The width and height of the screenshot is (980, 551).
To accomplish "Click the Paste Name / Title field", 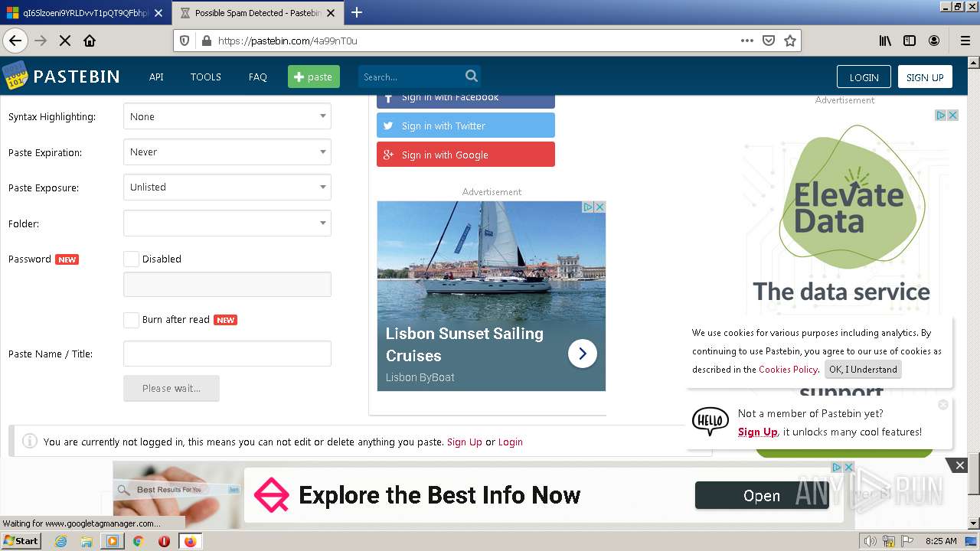I will [x=227, y=354].
